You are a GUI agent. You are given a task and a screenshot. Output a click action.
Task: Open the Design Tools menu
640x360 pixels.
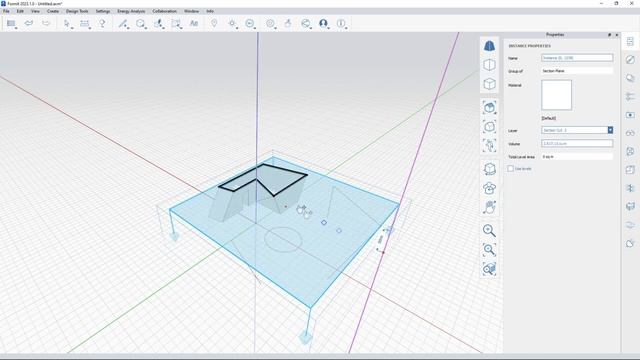point(77,11)
